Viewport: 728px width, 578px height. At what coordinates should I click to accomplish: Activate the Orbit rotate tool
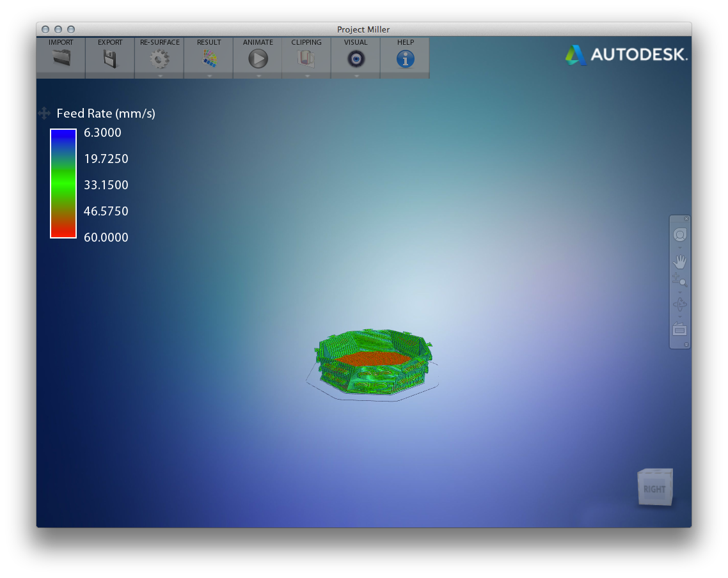(x=679, y=304)
